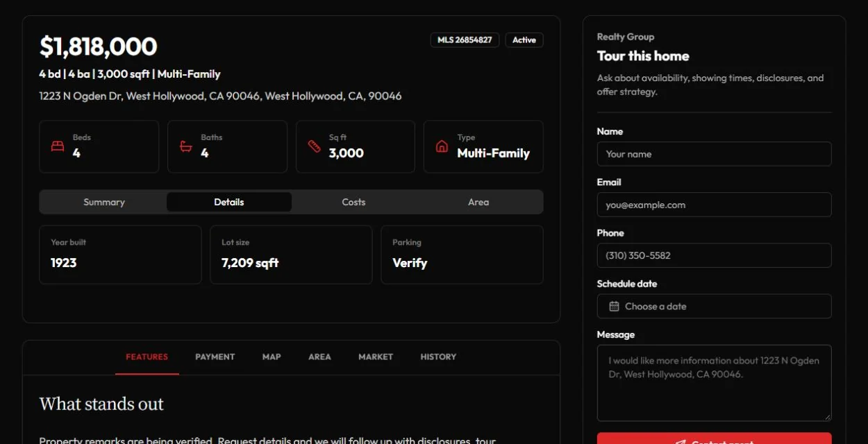Click the 4 bd | 4 ba summary line
This screenshot has height=444, width=868.
click(130, 74)
